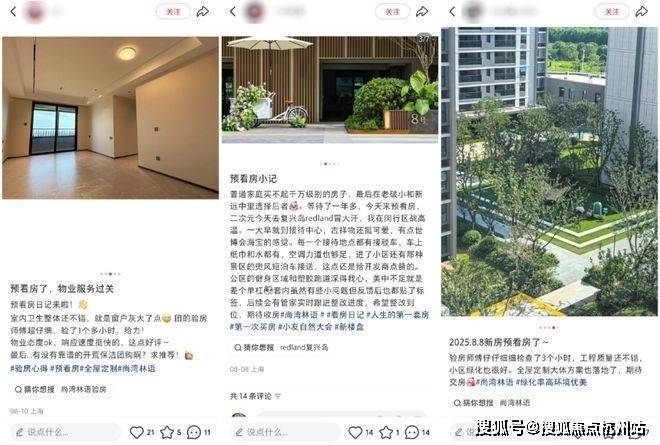Tap the 说点什么 comment field in left post

pyautogui.click(x=64, y=432)
